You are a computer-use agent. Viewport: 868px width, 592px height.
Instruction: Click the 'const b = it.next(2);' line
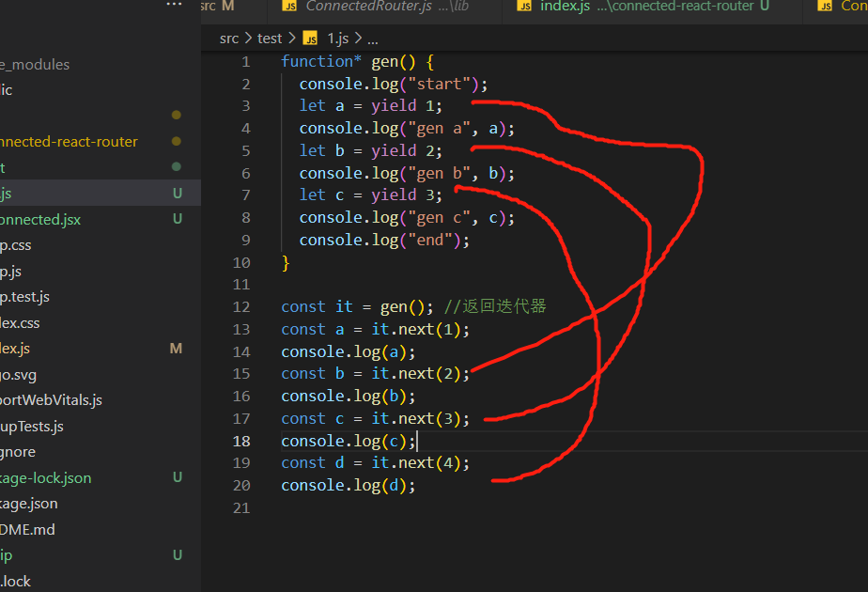[x=376, y=374]
